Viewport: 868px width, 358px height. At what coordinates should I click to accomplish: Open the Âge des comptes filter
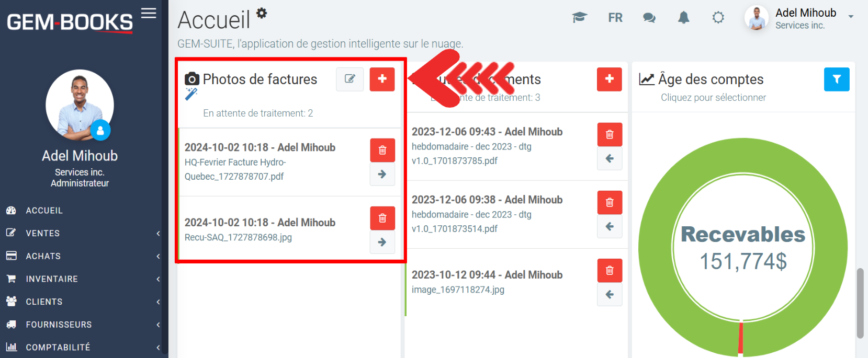click(836, 79)
